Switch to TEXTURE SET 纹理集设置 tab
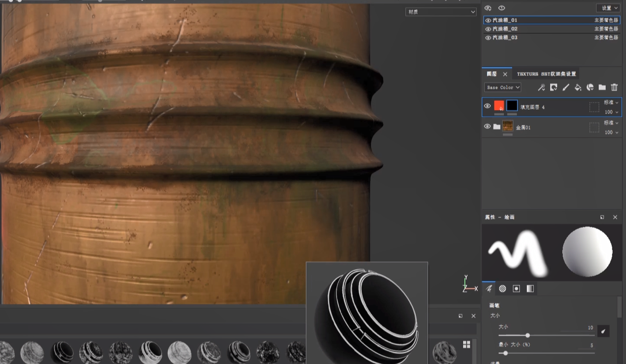This screenshot has width=626, height=364. tap(546, 74)
